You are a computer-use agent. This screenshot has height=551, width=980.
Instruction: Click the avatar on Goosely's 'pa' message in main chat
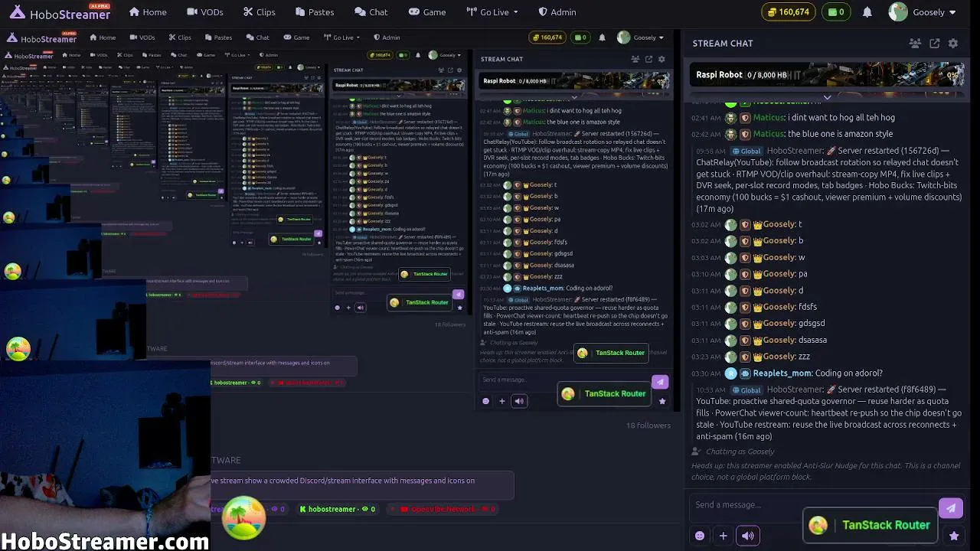point(731,274)
